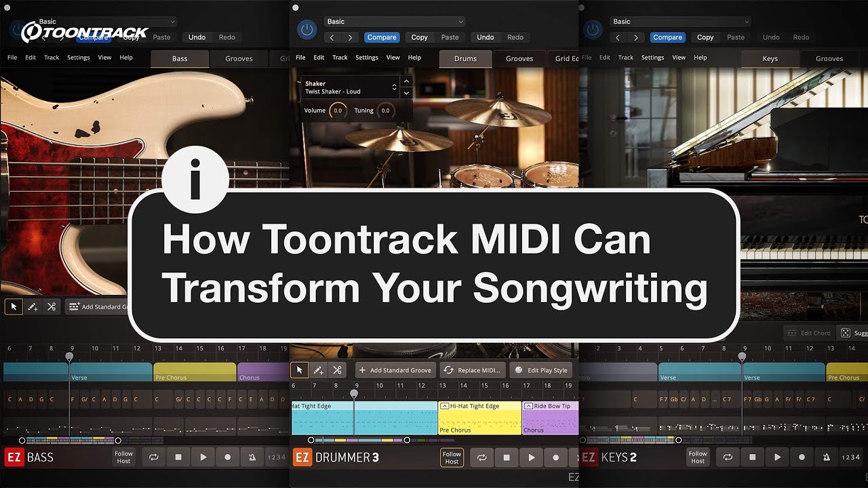The width and height of the screenshot is (868, 488).
Task: Stop playback in EZ Drummer 3
Action: pos(507,457)
